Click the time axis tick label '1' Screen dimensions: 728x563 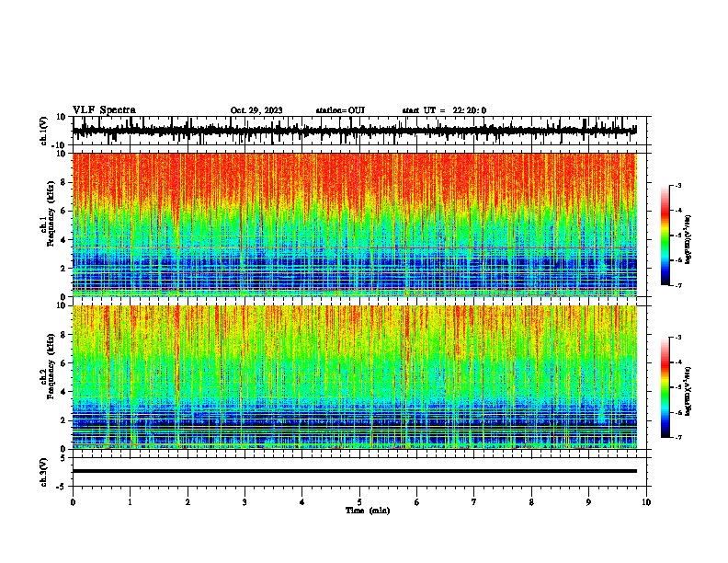[130, 502]
